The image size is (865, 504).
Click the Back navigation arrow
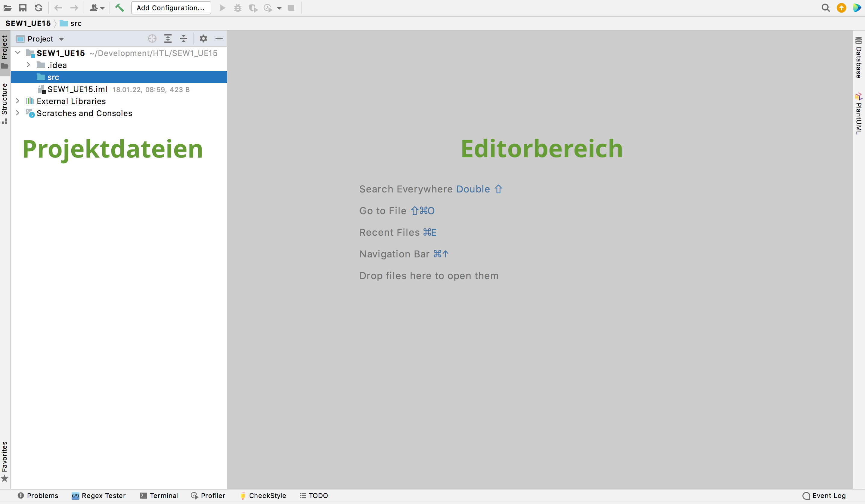pos(58,8)
